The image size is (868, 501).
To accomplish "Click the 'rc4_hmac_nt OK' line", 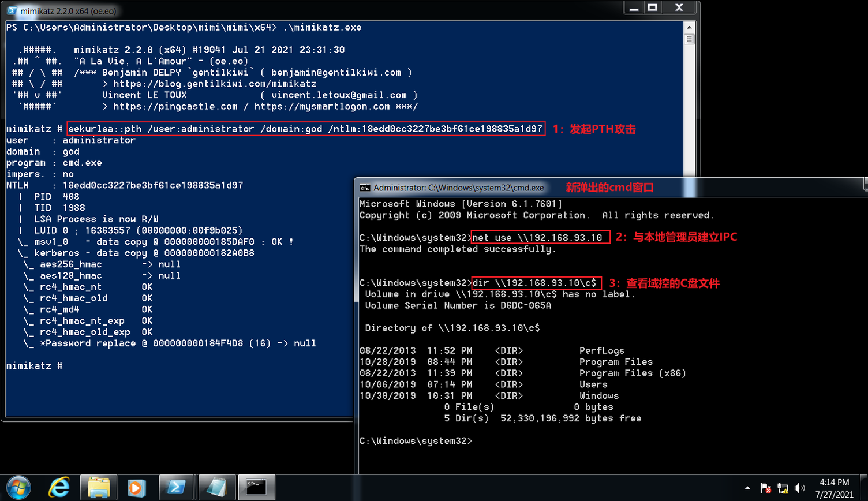I will (x=88, y=287).
